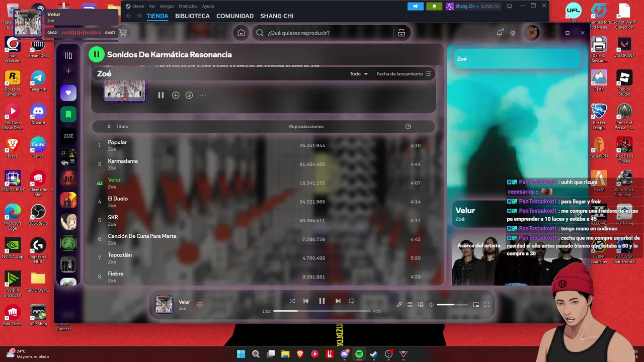Open Todo filter dropdown
Viewport: 644px width, 362px height.
tap(359, 74)
